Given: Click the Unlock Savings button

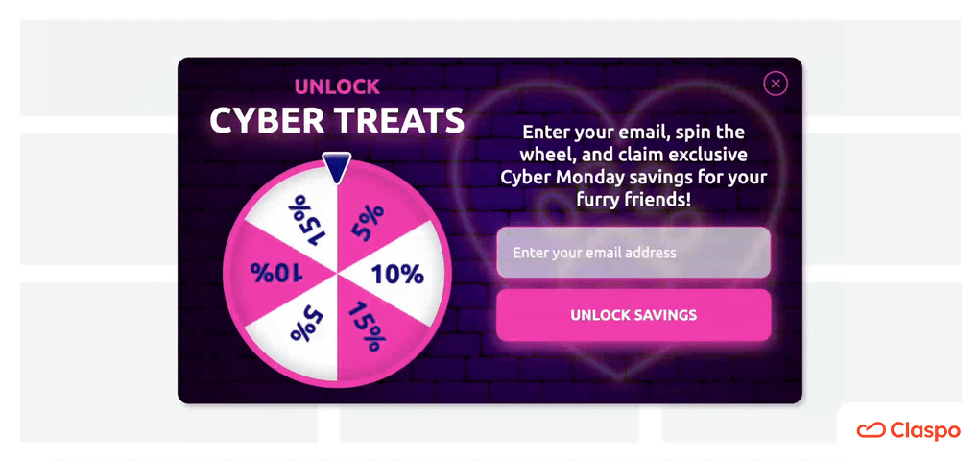Looking at the screenshot, I should tap(633, 315).
